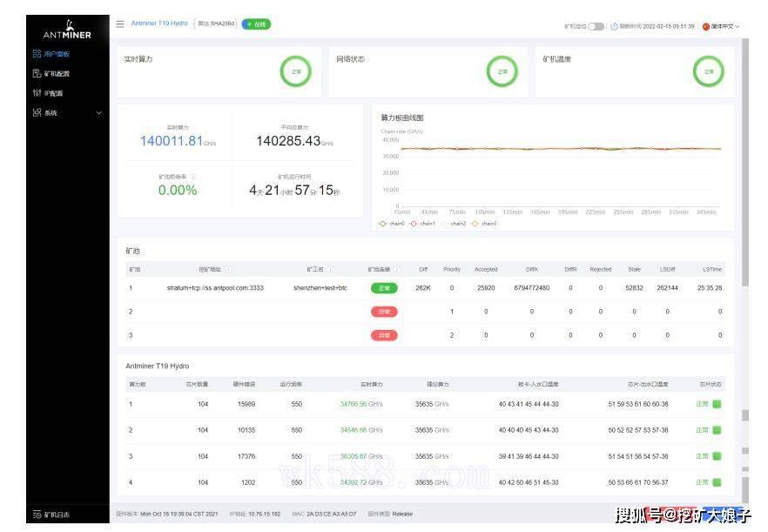
Task: Click the help icon beside 矿池连接 column
Action: [x=397, y=269]
